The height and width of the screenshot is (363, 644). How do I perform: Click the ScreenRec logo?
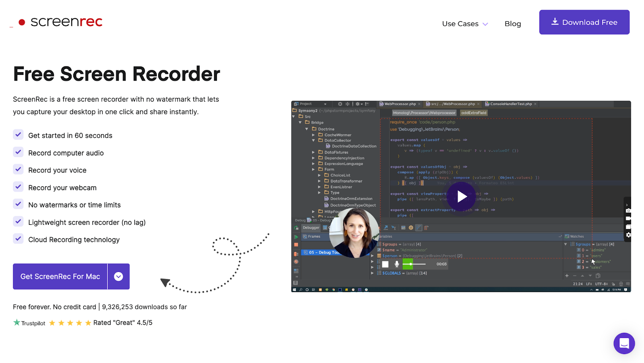tap(60, 22)
